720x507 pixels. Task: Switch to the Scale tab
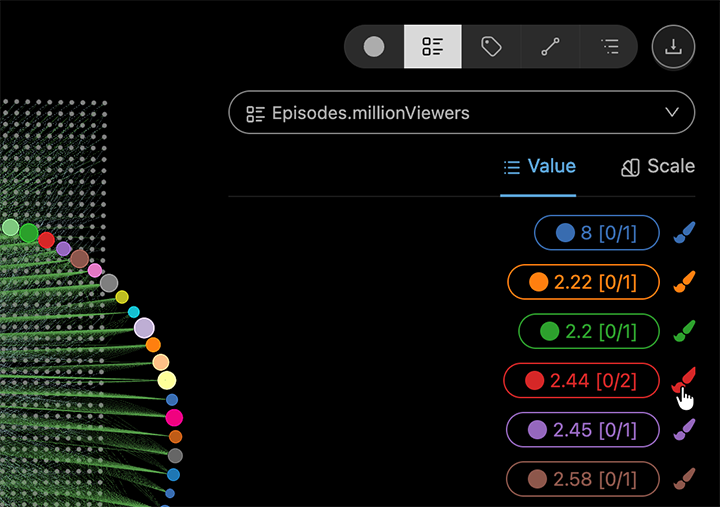click(x=658, y=167)
